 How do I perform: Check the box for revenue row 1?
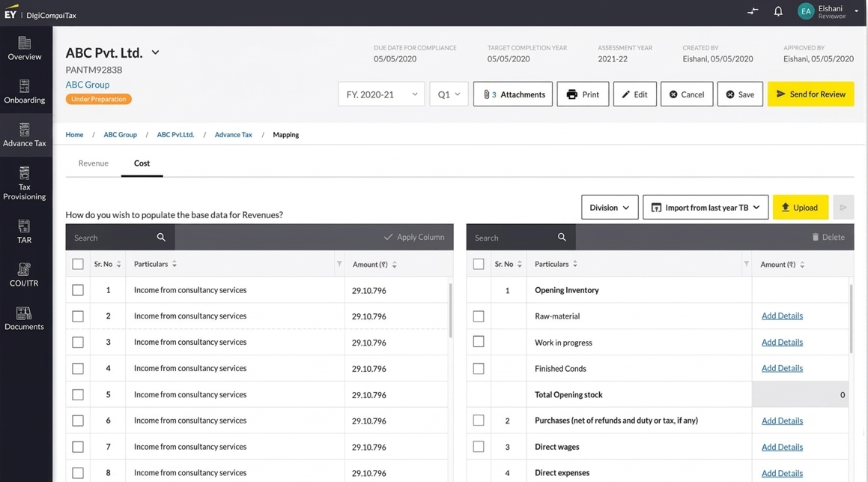[78, 290]
